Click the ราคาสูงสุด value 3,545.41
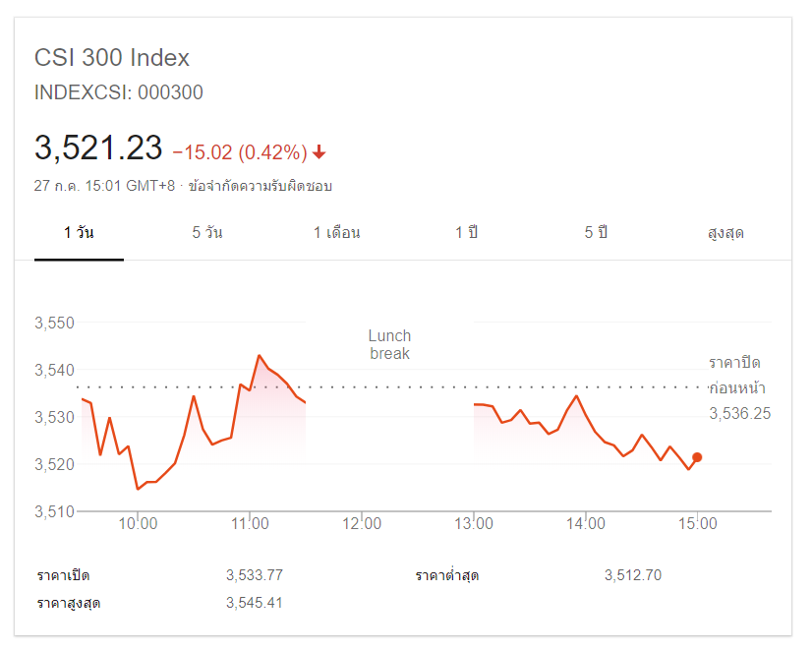The image size is (812, 651). click(254, 603)
